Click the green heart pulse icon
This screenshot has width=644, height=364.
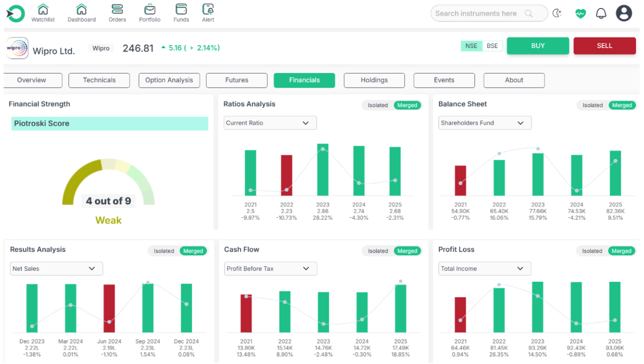point(580,14)
